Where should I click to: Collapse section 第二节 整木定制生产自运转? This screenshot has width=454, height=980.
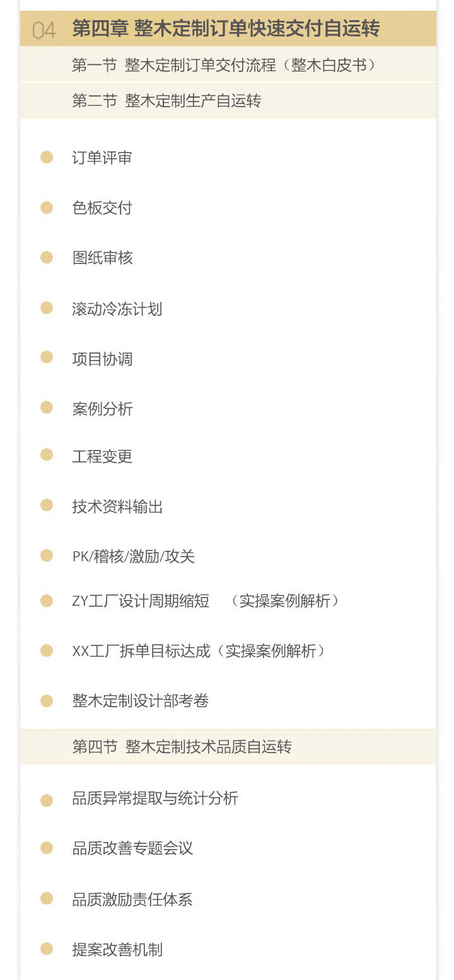point(166,101)
